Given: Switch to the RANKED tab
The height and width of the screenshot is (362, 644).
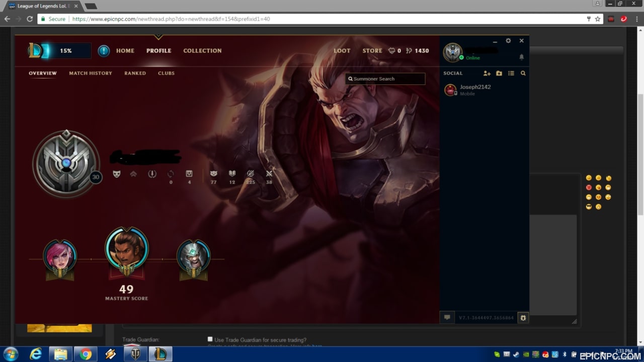Looking at the screenshot, I should [135, 73].
